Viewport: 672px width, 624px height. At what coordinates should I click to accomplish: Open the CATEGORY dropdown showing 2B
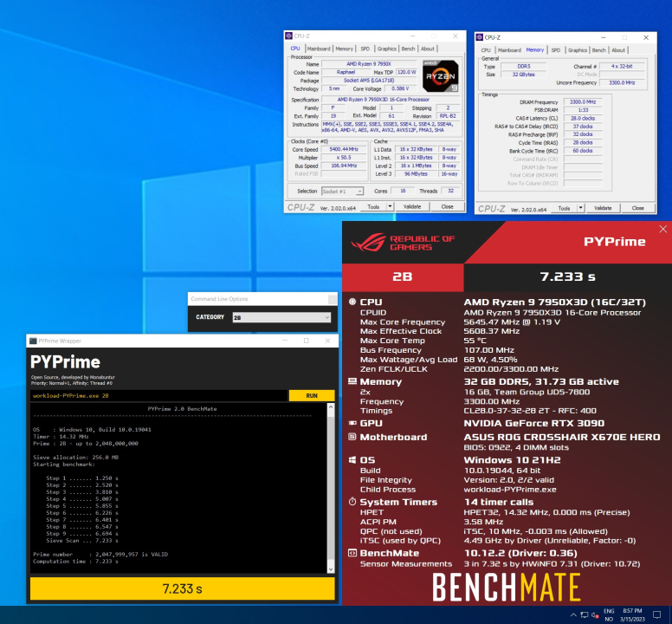pos(281,317)
